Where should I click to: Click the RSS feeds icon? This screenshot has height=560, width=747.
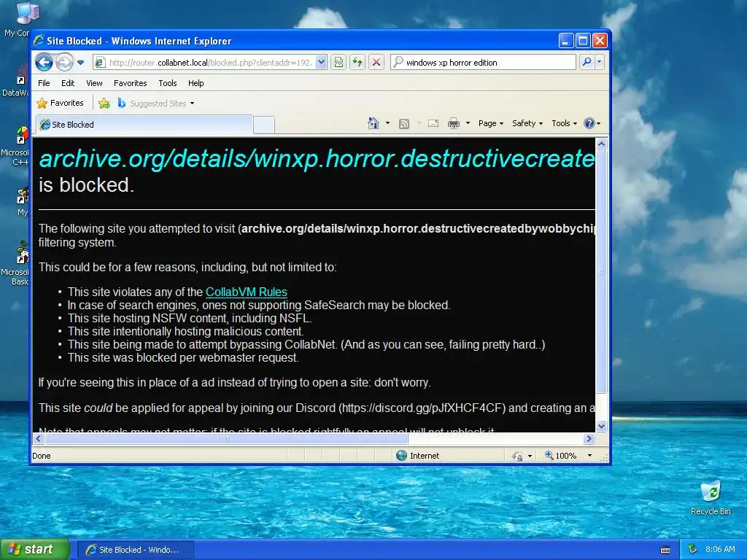(404, 124)
